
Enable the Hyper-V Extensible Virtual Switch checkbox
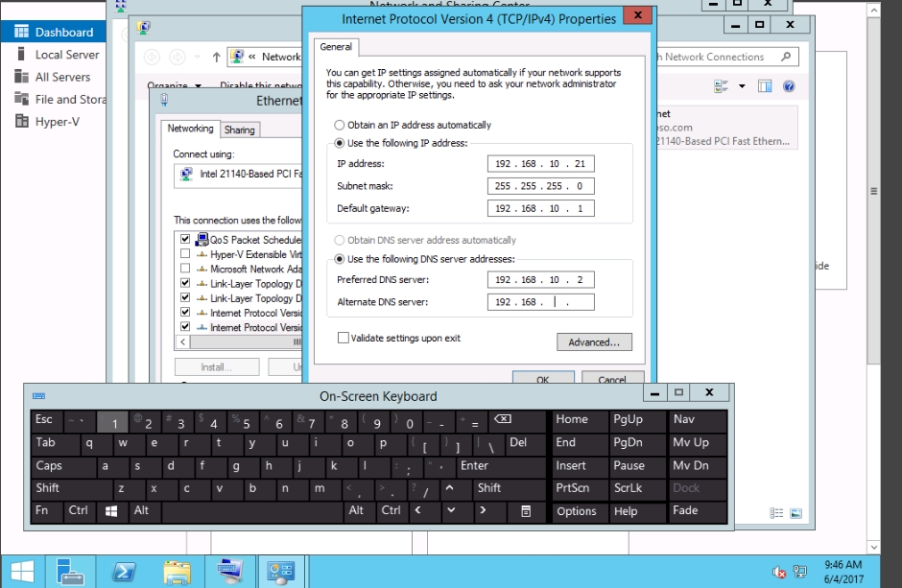point(185,253)
